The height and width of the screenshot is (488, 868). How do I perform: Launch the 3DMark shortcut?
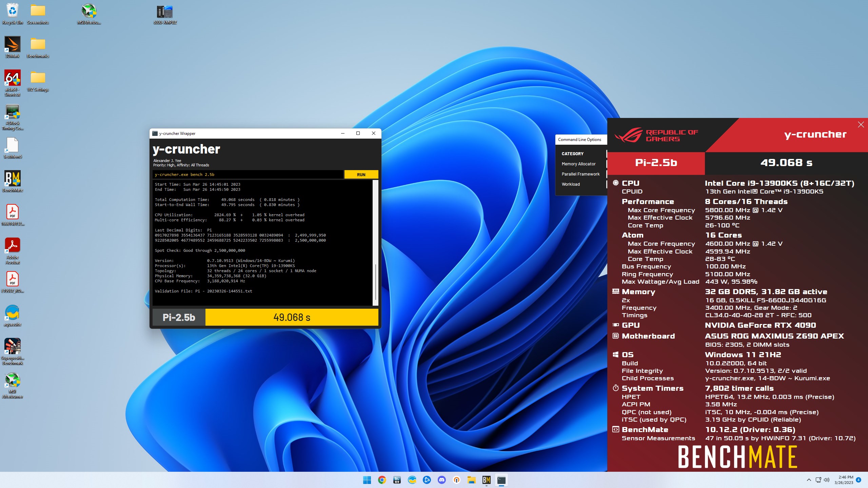pyautogui.click(x=13, y=47)
